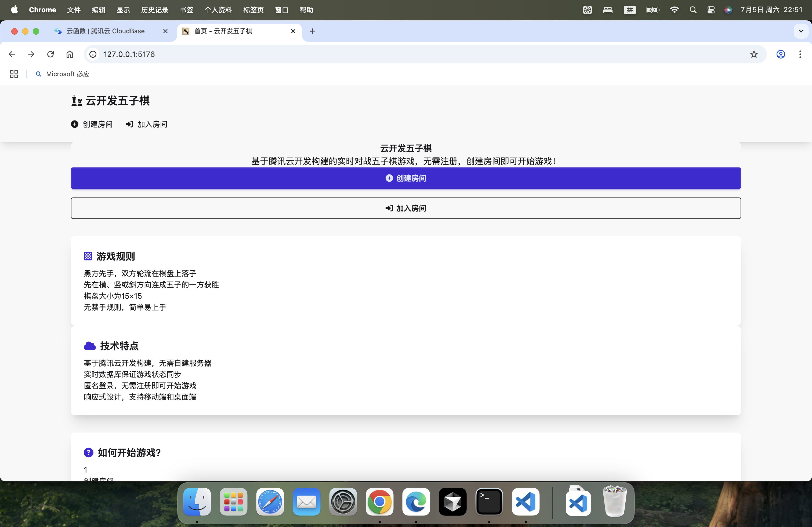Screen dimensions: 812x527
Task: Open the Chrome menu in menu bar
Action: 43,10
